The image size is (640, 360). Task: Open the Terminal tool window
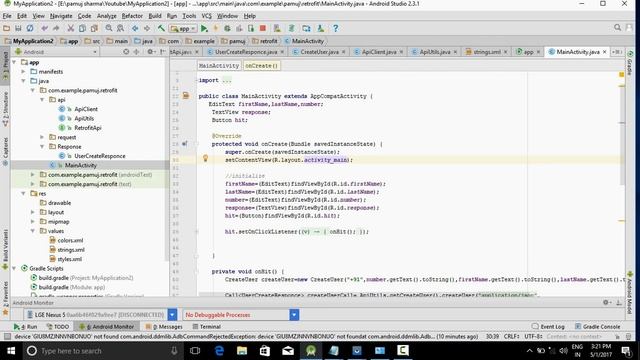pos(207,327)
